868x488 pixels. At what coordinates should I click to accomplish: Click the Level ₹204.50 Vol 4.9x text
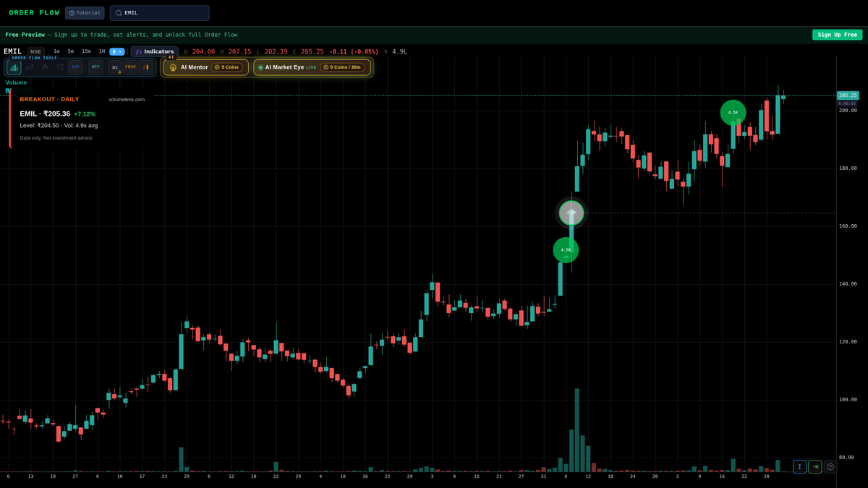coord(59,126)
